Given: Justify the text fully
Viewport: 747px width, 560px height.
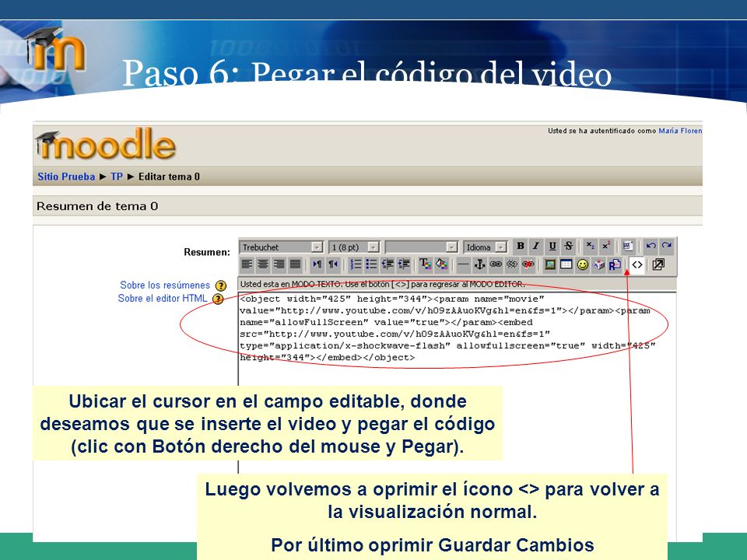Looking at the screenshot, I should 296,264.
